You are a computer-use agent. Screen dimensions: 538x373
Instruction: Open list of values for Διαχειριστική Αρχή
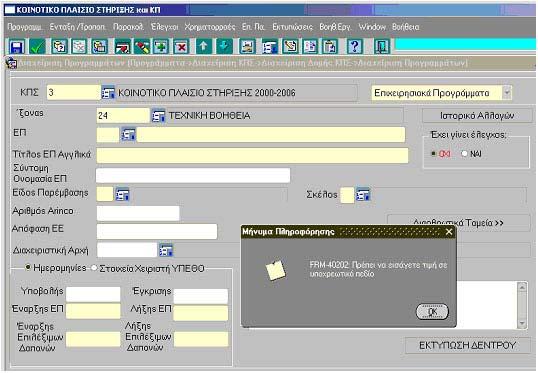[x=166, y=250]
